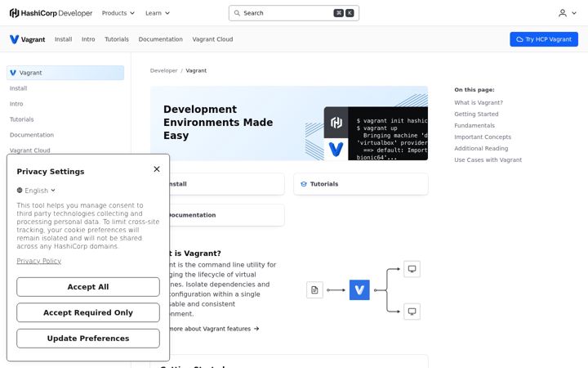Image resolution: width=588 pixels, height=368 pixels.
Task: Open Vagrant Cloud in the left sidebar
Action: coord(30,150)
